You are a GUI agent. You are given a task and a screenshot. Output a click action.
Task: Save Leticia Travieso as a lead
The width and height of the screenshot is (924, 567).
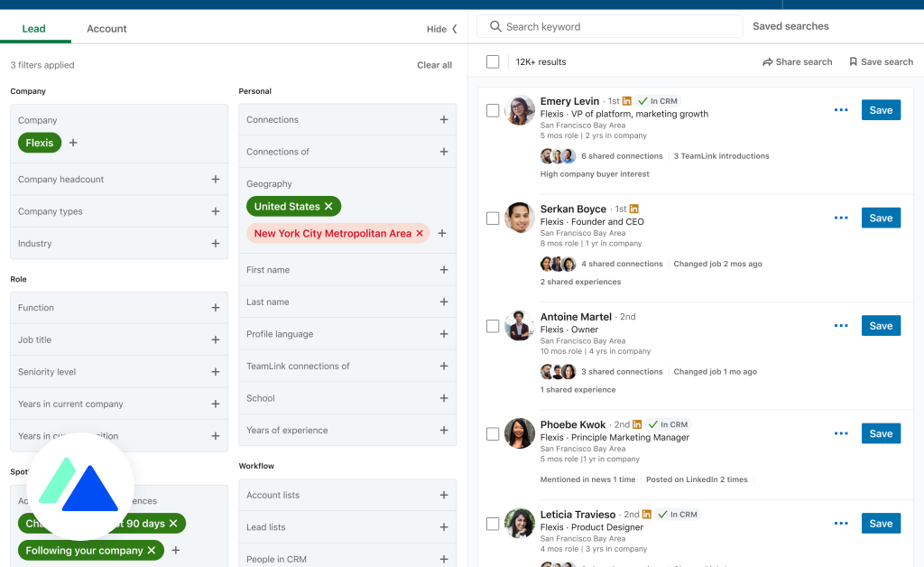[x=881, y=524]
